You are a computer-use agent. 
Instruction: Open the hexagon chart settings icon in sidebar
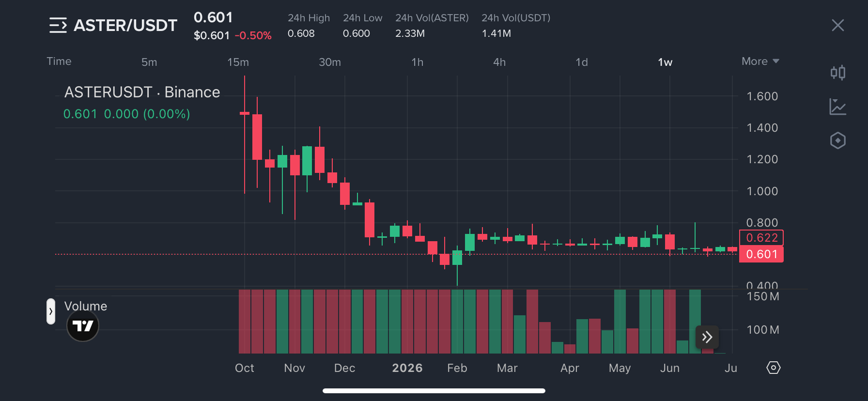coord(837,140)
